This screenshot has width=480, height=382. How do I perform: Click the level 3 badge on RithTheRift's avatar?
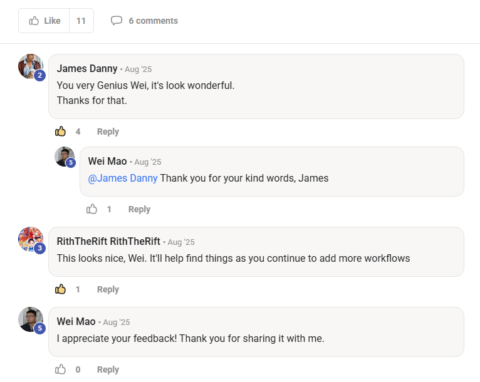click(40, 248)
